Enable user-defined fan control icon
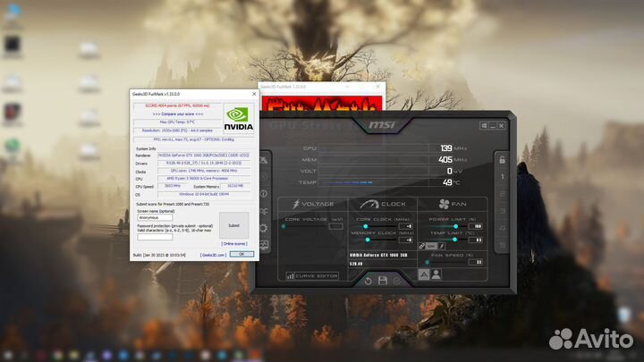 436,274
